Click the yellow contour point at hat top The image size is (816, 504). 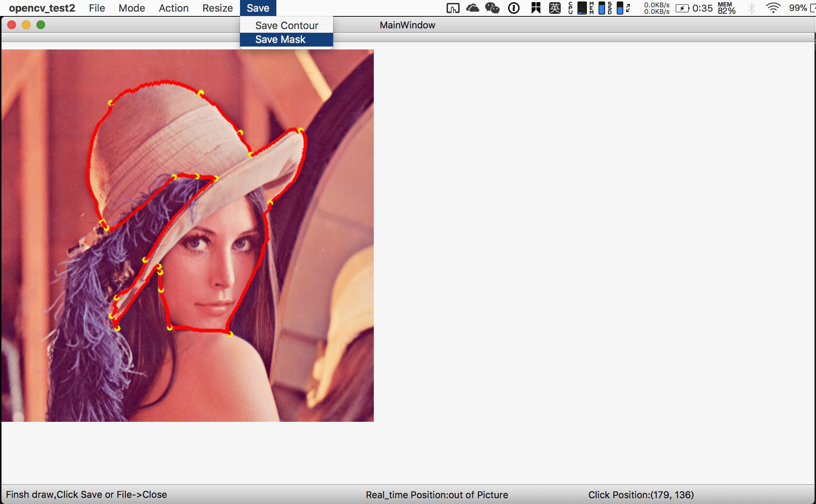click(201, 93)
